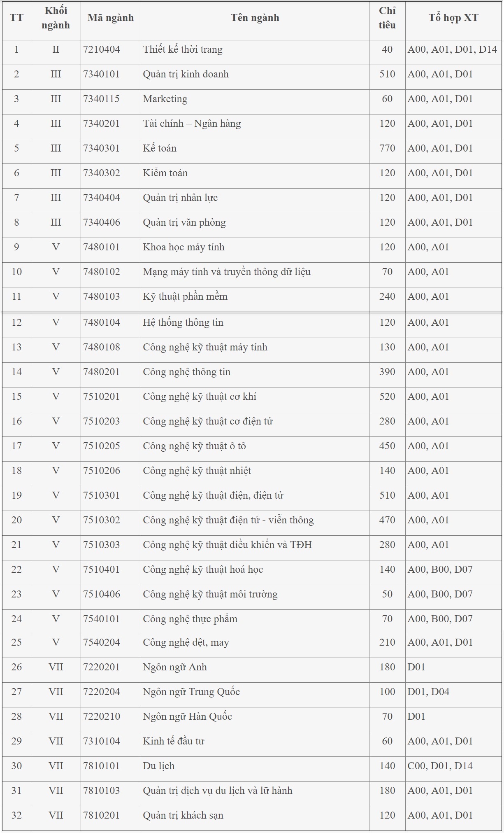
Task: Select major code 7480201
Action: [x=102, y=372]
